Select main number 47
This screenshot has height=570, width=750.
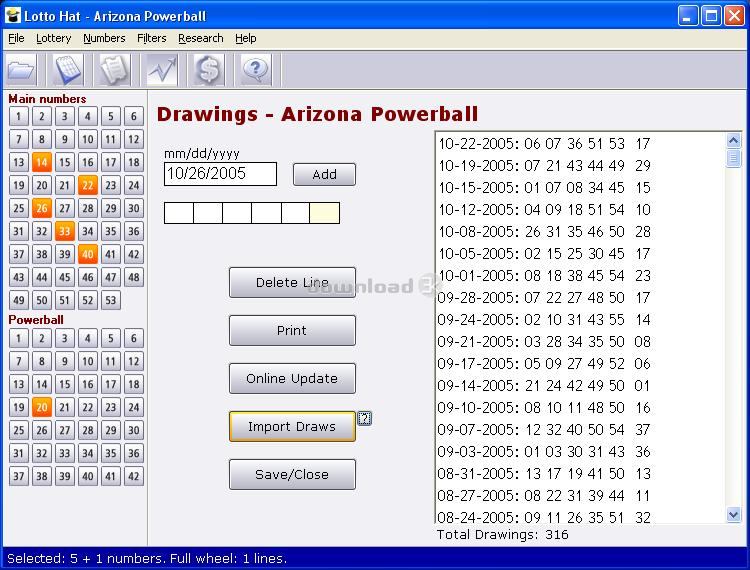click(110, 277)
